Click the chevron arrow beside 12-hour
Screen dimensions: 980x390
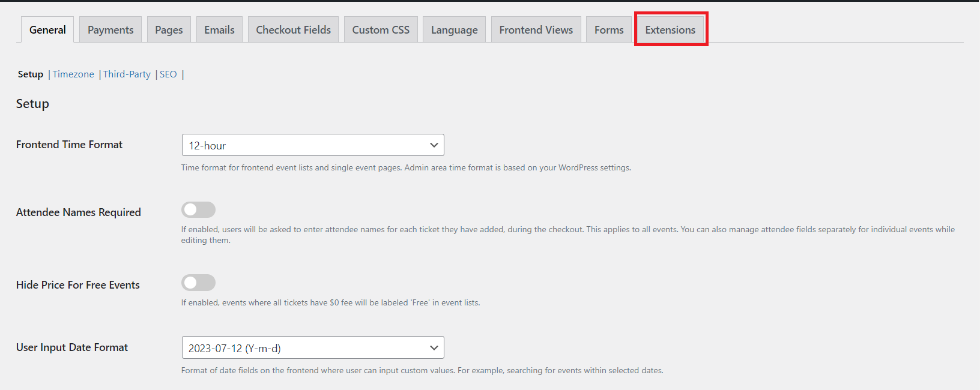pyautogui.click(x=434, y=145)
